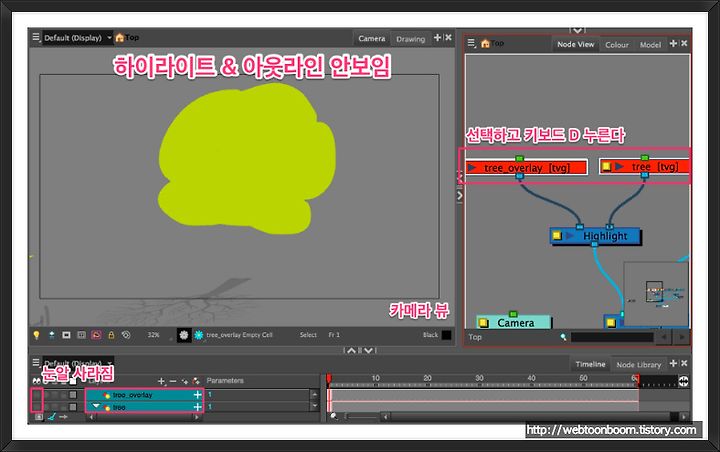Toggle the camera mask icon
720x452 pixels.
click(81, 335)
